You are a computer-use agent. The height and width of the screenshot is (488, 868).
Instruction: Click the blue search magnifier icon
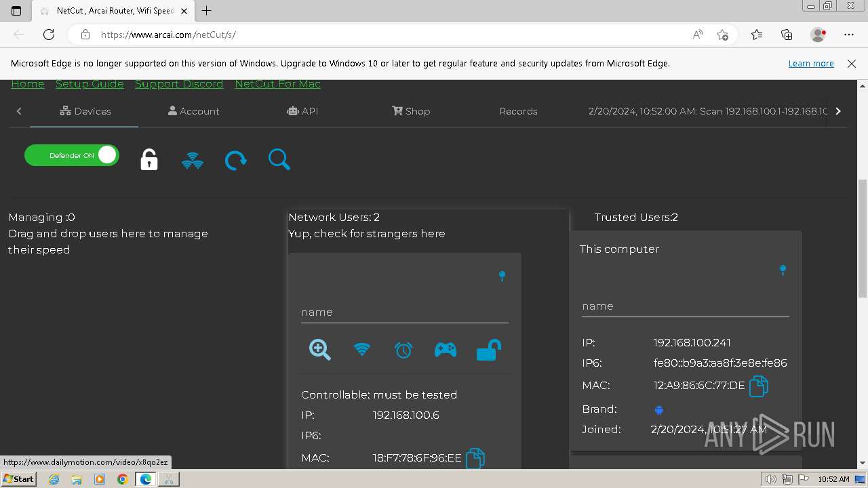(x=279, y=159)
